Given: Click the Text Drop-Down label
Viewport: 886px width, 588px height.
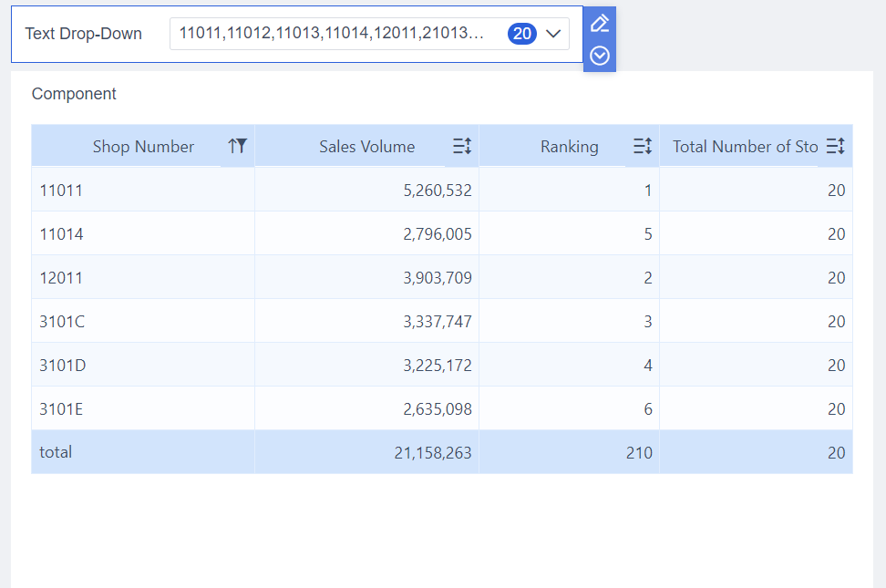Looking at the screenshot, I should tap(83, 33).
